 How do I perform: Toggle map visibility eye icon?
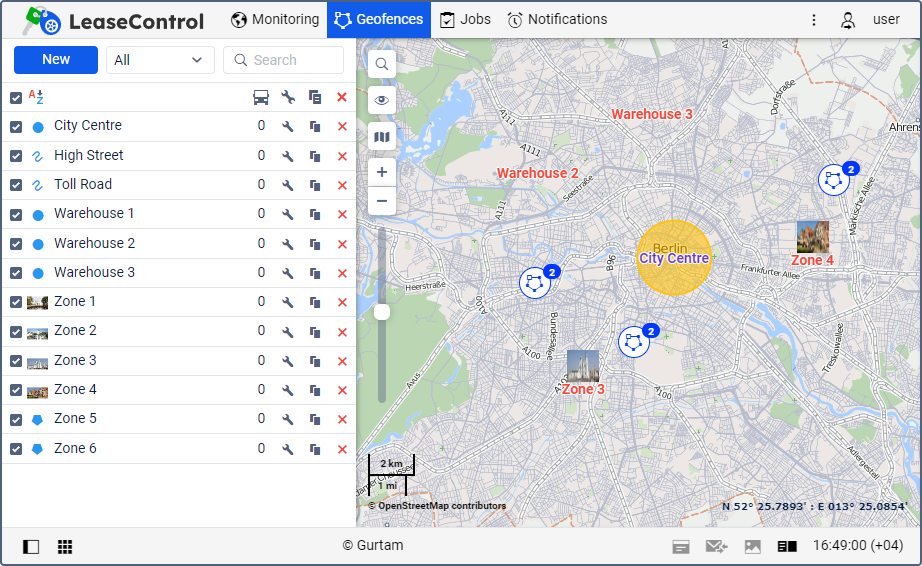click(x=382, y=100)
